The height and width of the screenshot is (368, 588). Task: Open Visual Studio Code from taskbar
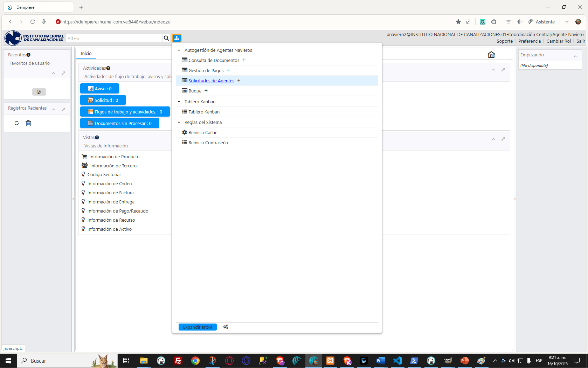397,361
